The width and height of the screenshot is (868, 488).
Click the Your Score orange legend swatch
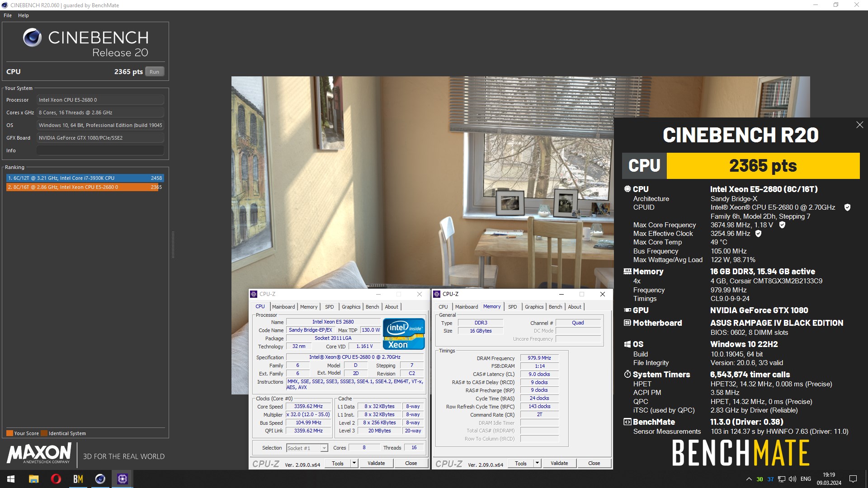(9, 433)
